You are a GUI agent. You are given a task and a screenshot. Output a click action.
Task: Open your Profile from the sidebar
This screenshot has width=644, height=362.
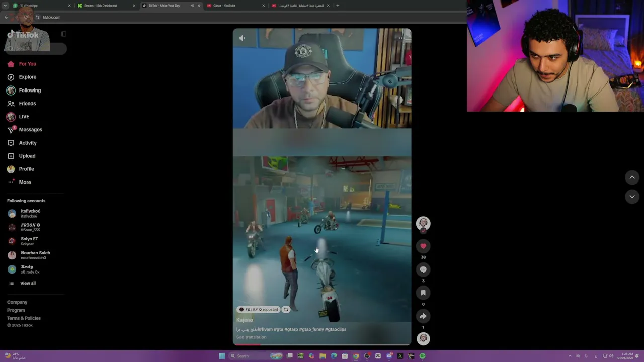[x=21, y=169]
